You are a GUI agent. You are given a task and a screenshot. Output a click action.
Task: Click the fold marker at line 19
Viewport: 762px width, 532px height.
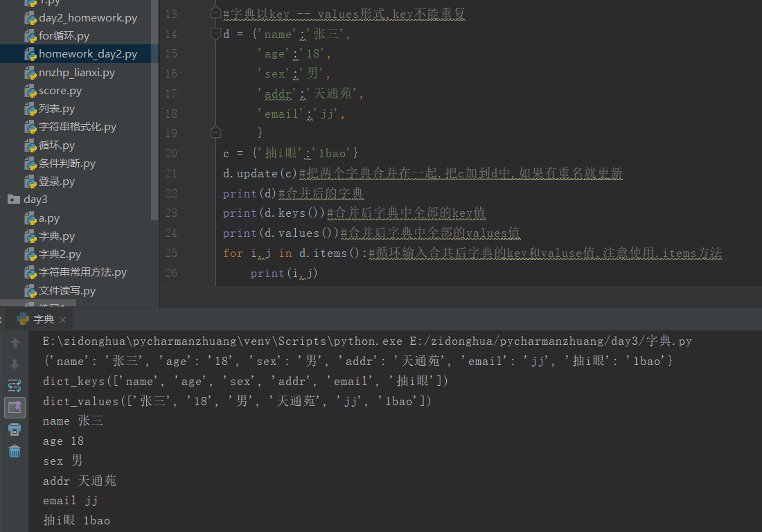click(x=215, y=132)
